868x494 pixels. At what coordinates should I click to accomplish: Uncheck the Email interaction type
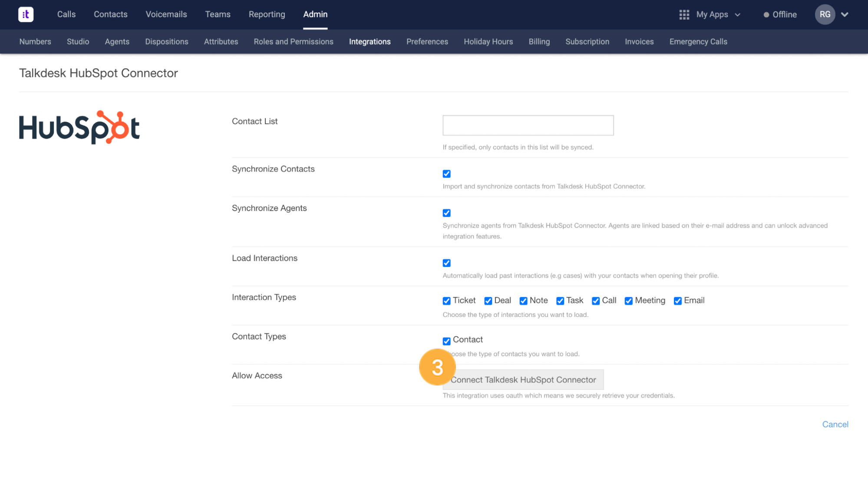click(x=677, y=301)
